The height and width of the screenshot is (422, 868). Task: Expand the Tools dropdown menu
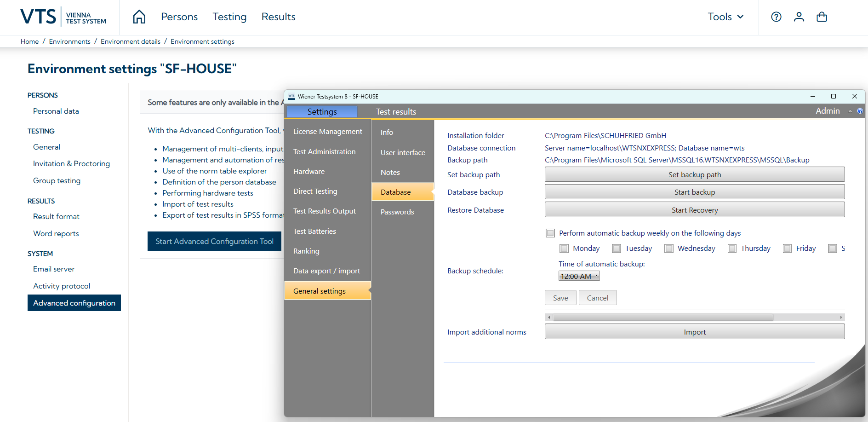726,17
